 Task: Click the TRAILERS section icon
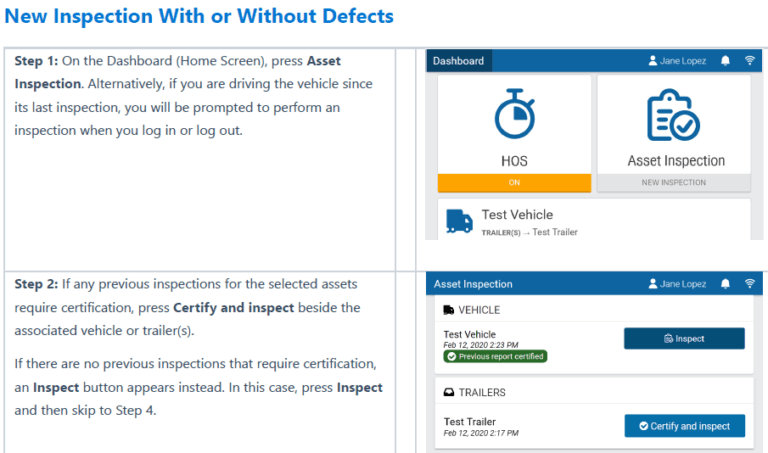(449, 392)
